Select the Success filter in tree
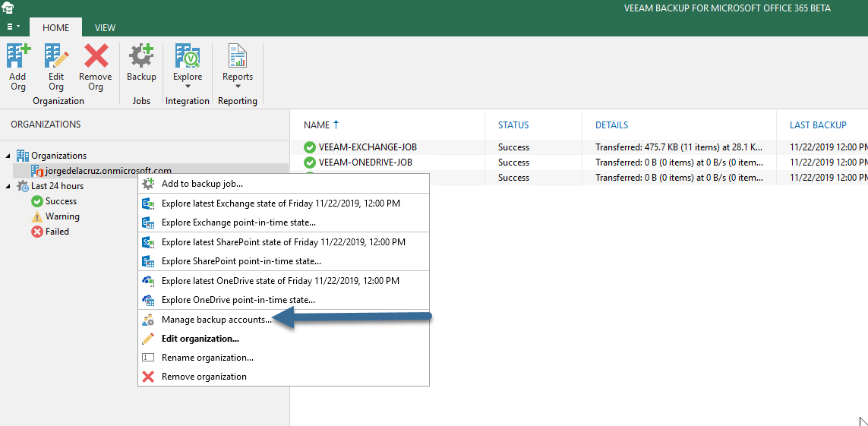This screenshot has width=868, height=426. 61,201
